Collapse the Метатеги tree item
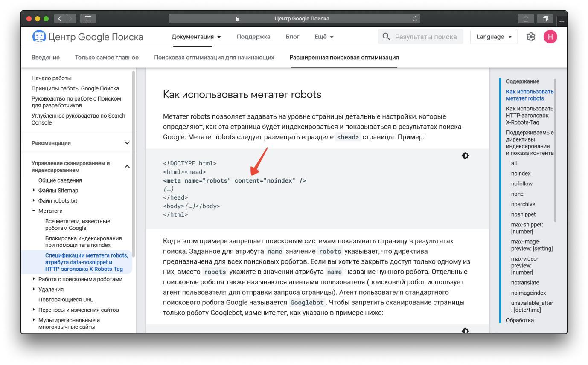588x365 pixels. [x=34, y=211]
